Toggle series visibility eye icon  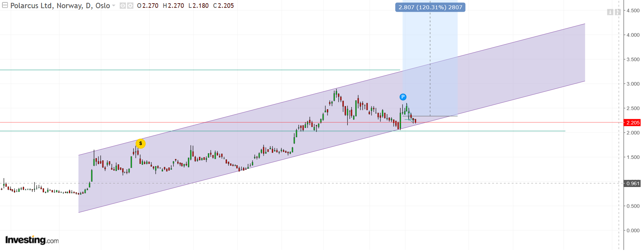tap(123, 6)
